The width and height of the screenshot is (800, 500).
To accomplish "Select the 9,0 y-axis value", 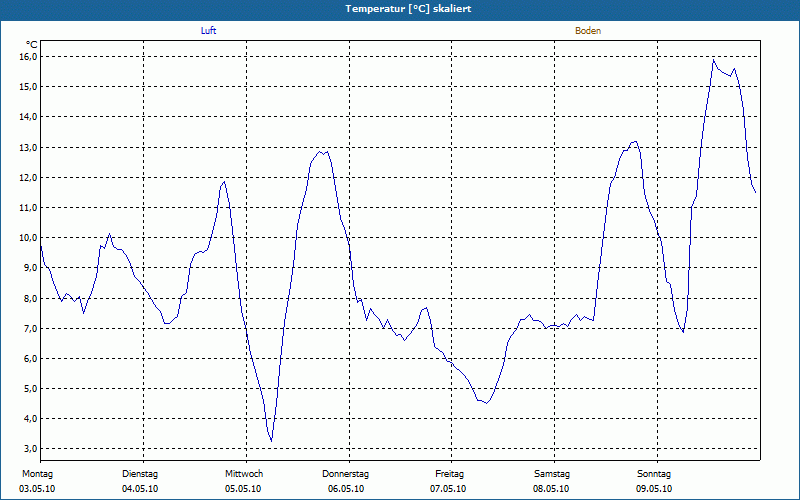I will 31,268.
